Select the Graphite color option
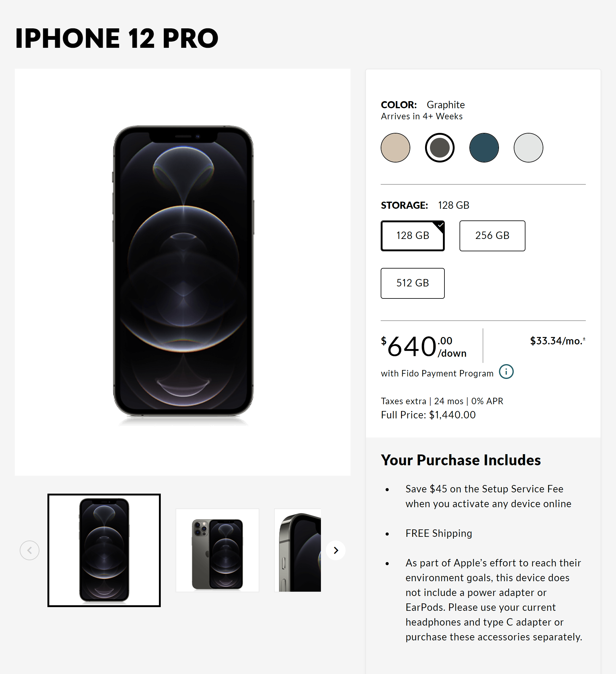Screen dimensions: 616x674 [440, 148]
